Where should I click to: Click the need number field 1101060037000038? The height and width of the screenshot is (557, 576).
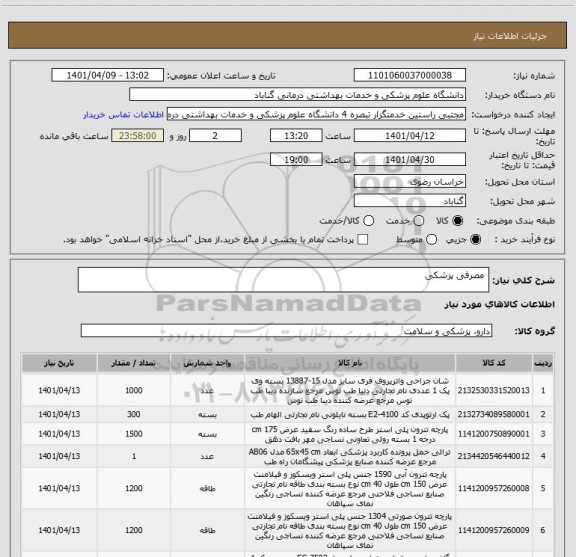point(410,75)
